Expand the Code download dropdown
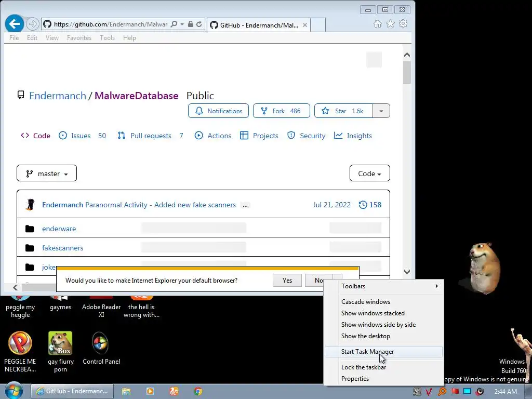This screenshot has width=532, height=399. (x=369, y=174)
